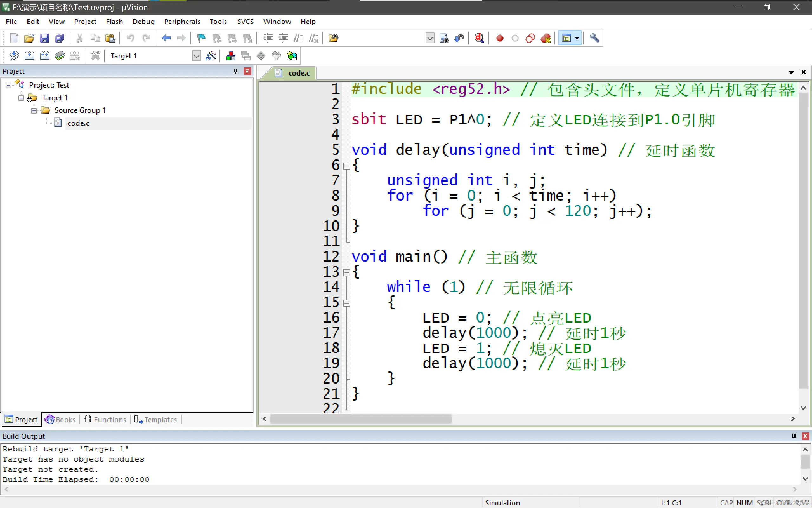Collapse the Target 1 tree node
This screenshot has height=508, width=812.
pos(21,98)
